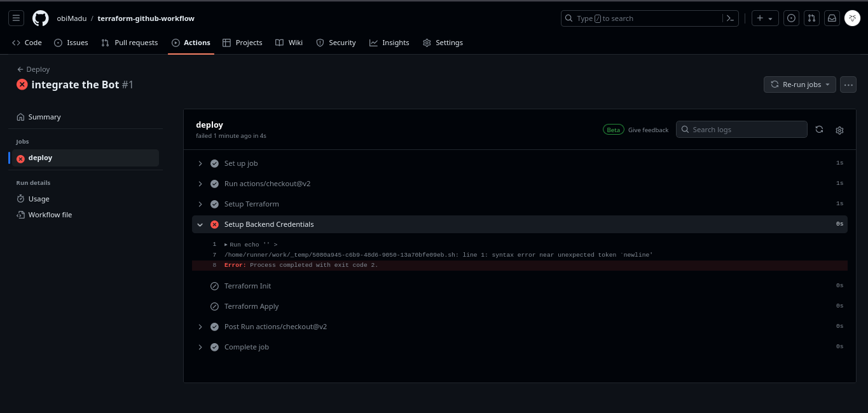Go to the Insights tab
868x413 pixels.
tap(389, 43)
